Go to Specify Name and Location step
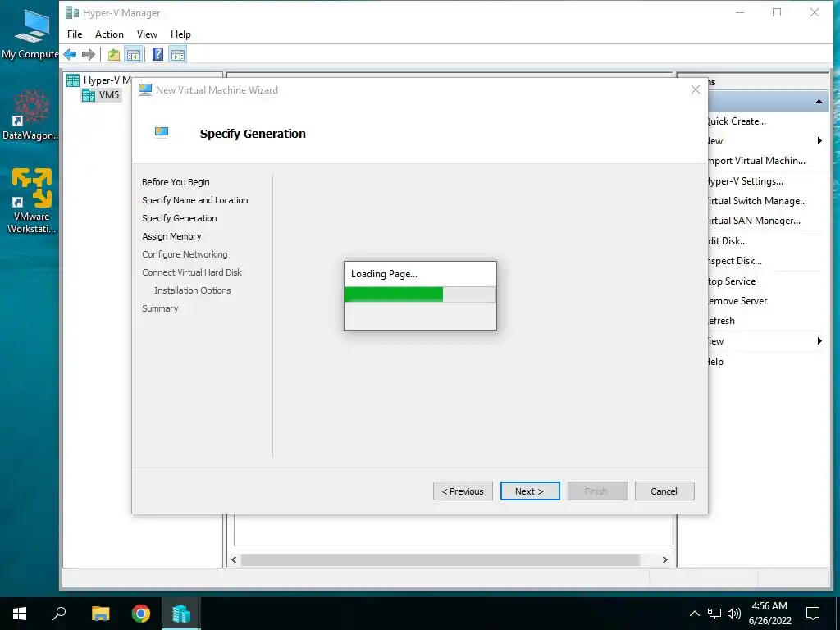The height and width of the screenshot is (630, 840). (195, 200)
